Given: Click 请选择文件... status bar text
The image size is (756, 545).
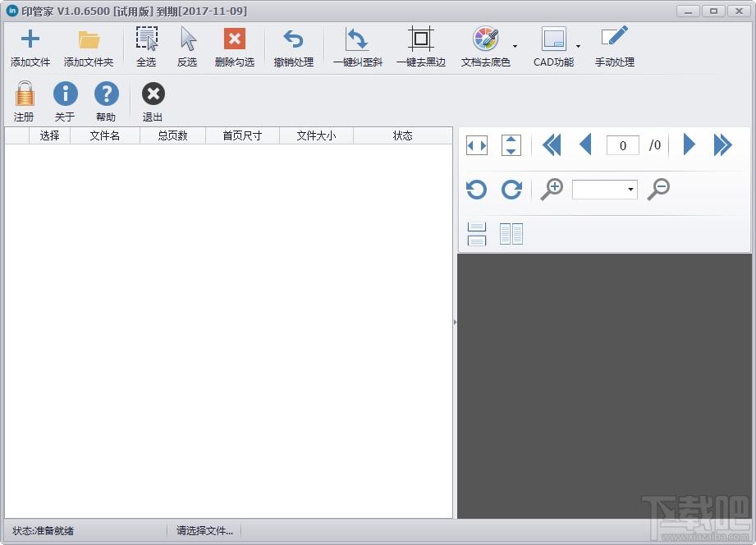Looking at the screenshot, I should pos(204,531).
